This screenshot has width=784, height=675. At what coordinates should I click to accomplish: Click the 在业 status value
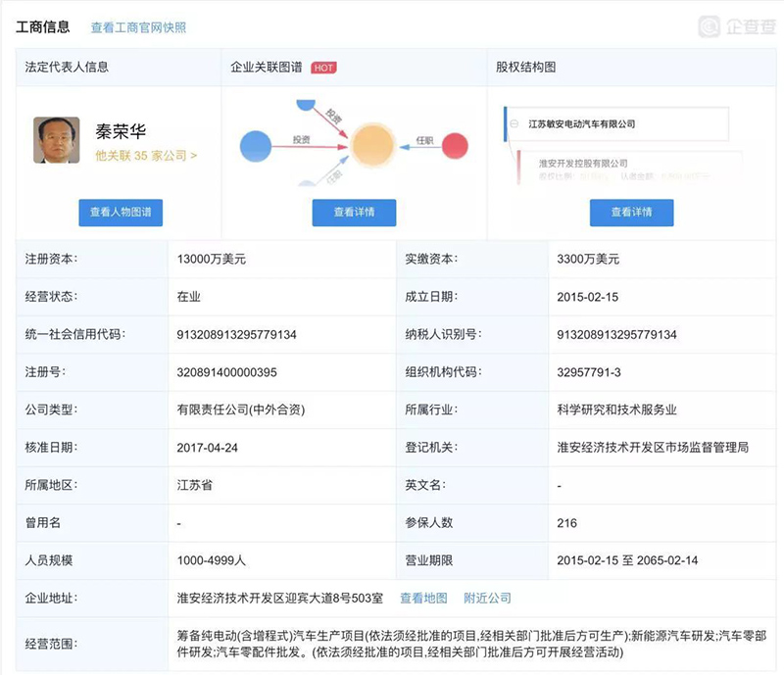(188, 297)
